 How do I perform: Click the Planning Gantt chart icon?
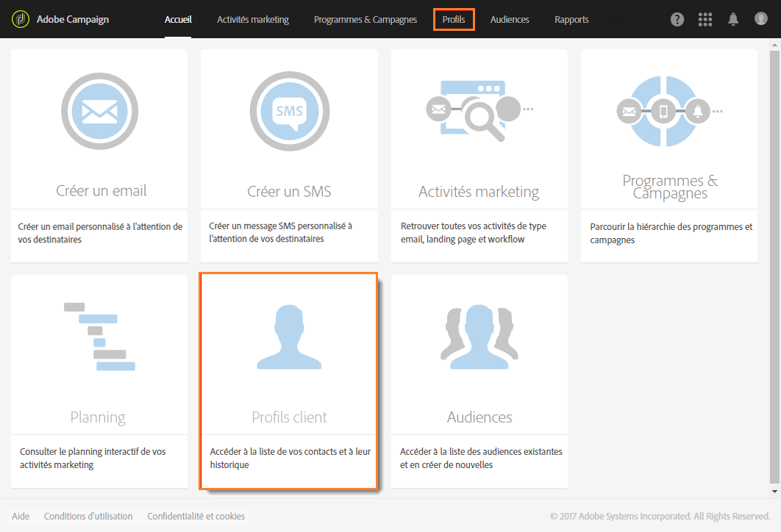99,337
